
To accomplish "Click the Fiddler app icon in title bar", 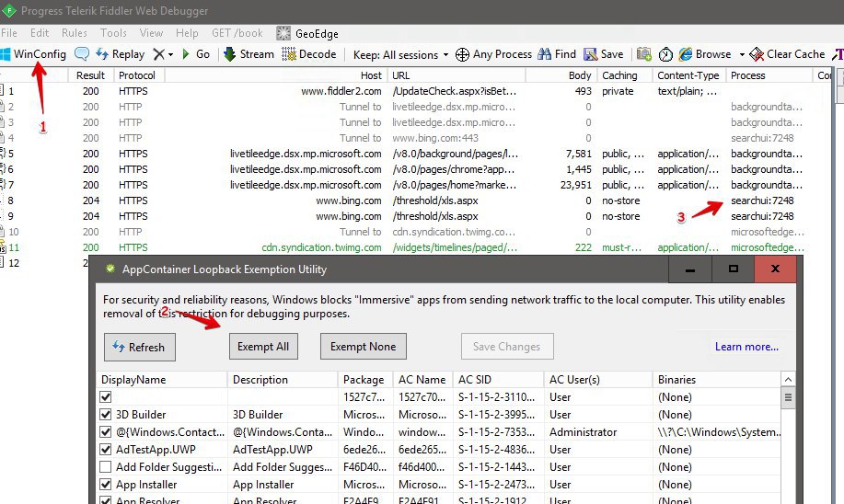I will (x=9, y=11).
